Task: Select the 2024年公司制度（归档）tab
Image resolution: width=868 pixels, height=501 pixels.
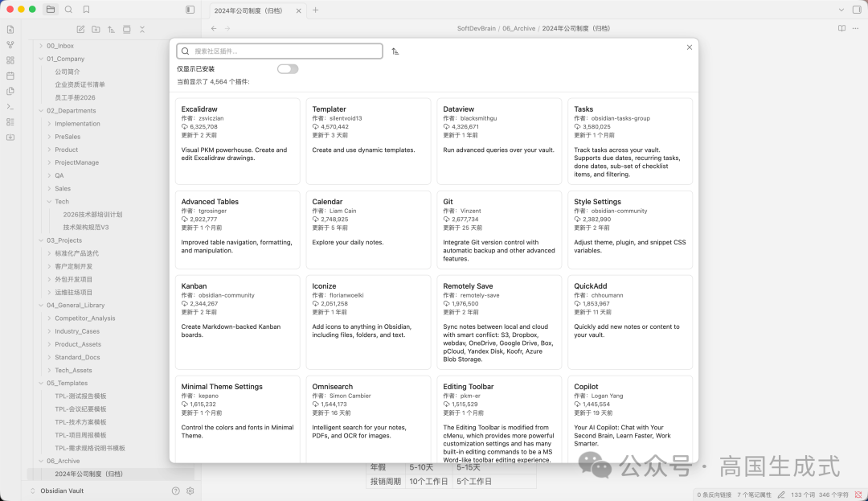Action: pos(248,10)
